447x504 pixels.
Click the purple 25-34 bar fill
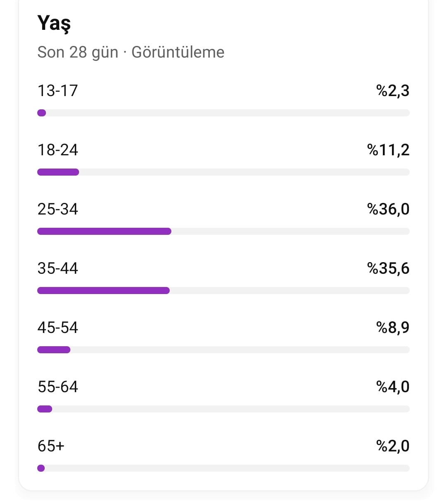(104, 232)
